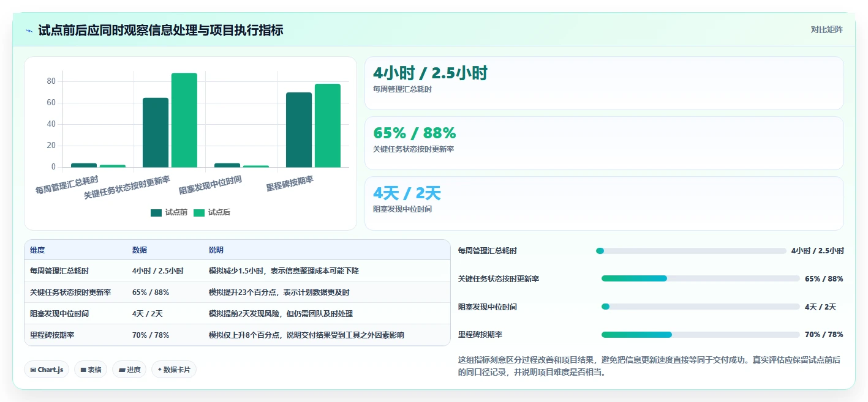Click the 阻塞发现中位时间 progress bar
Screen dimensions: 868x402
(x=701, y=307)
